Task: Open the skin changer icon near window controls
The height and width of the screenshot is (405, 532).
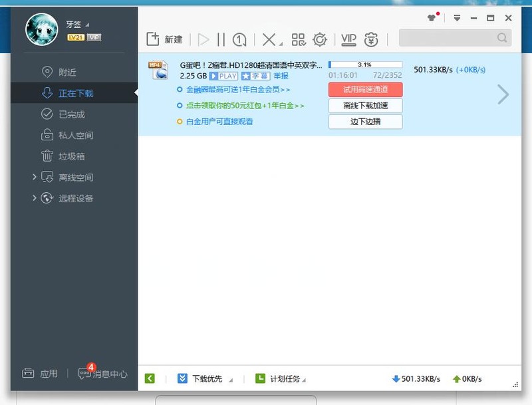Action: 430,17
